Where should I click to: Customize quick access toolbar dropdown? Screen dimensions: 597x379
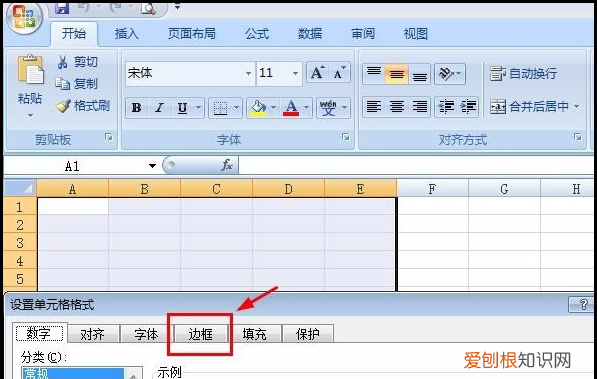coord(177,6)
